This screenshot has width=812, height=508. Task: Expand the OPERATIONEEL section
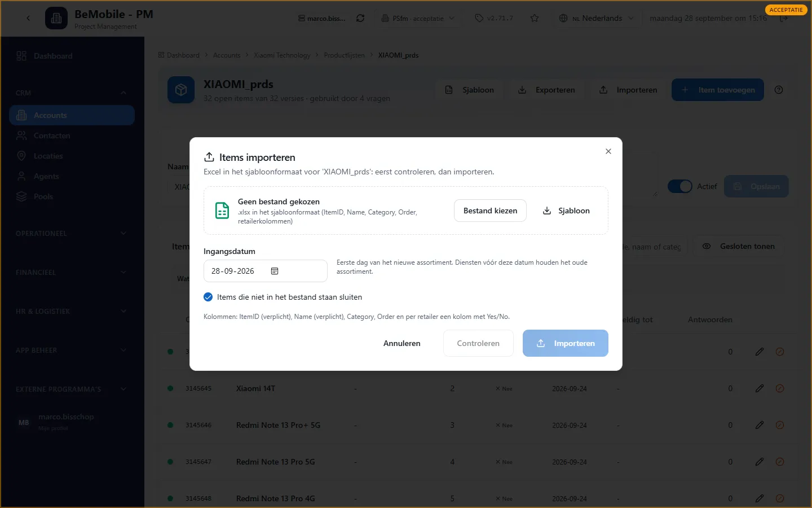pyautogui.click(x=72, y=233)
